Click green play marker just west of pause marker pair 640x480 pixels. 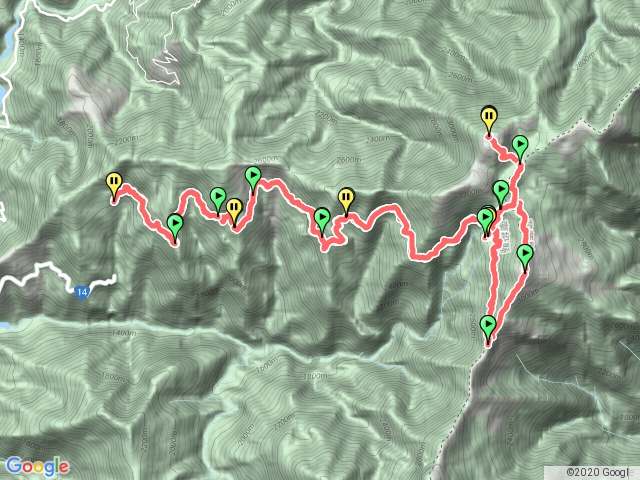218,200
